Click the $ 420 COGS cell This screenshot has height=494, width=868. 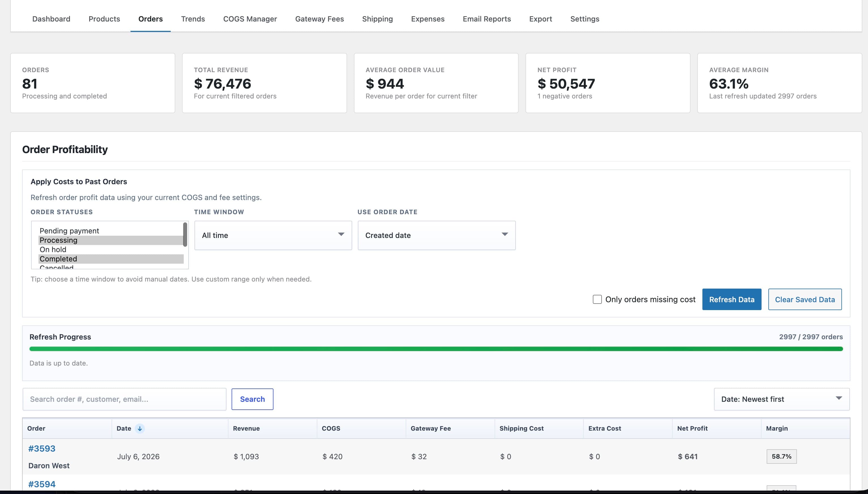click(x=332, y=457)
